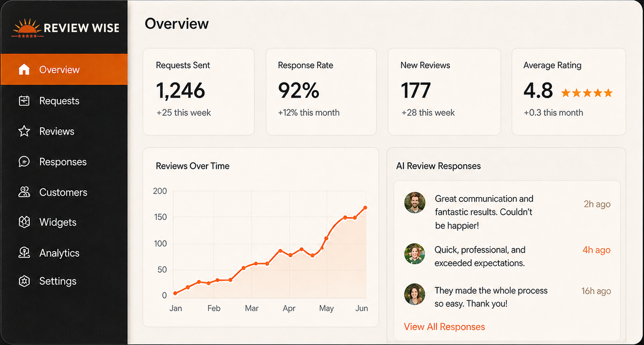Click the '200' y-axis label

click(x=160, y=191)
